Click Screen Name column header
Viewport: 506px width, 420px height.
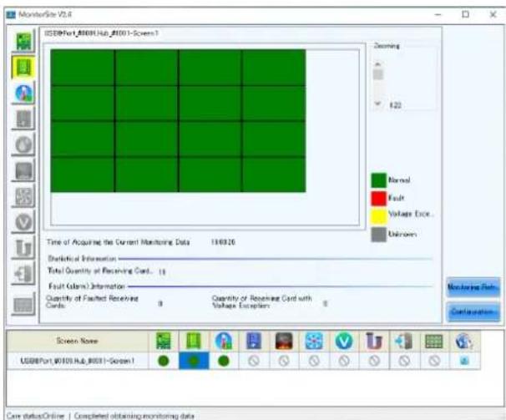coord(77,341)
